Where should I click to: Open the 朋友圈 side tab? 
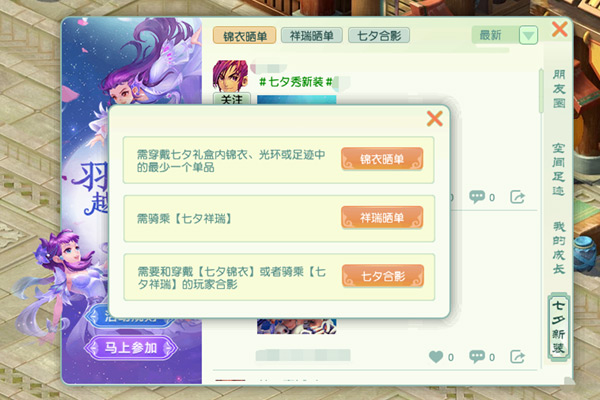point(559,89)
